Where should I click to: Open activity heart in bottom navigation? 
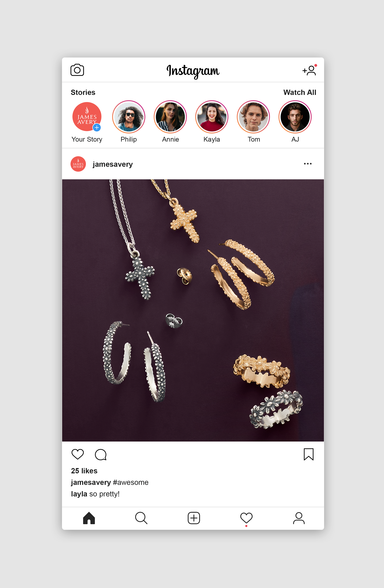coord(246,518)
